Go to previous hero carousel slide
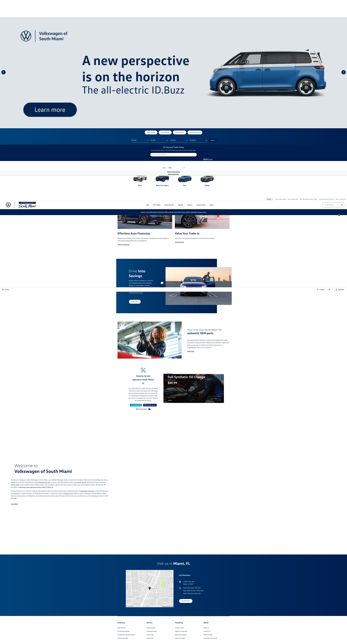Screen dimensions: 347x644 pyautogui.click(x=3, y=72)
